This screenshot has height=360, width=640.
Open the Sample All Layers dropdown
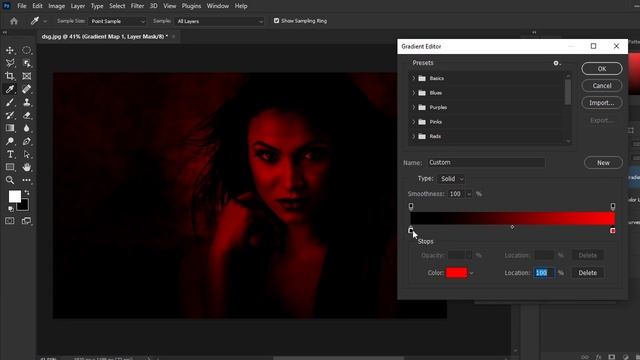220,21
